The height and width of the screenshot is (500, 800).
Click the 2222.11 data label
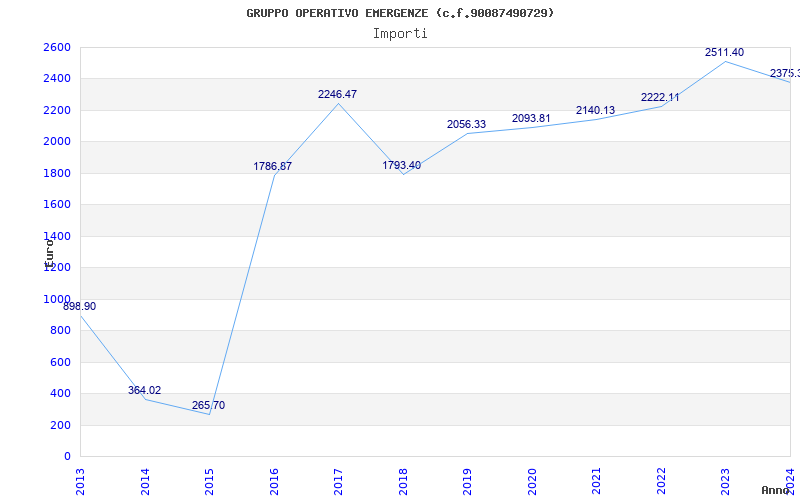[660, 97]
